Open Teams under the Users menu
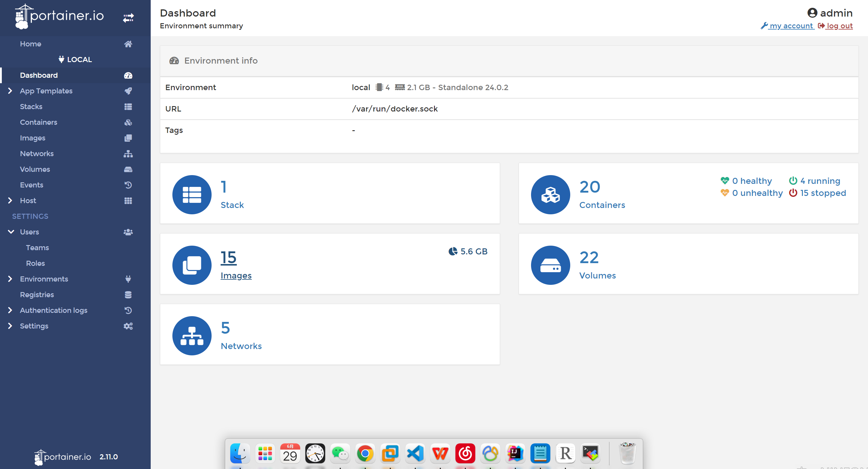 tap(37, 248)
